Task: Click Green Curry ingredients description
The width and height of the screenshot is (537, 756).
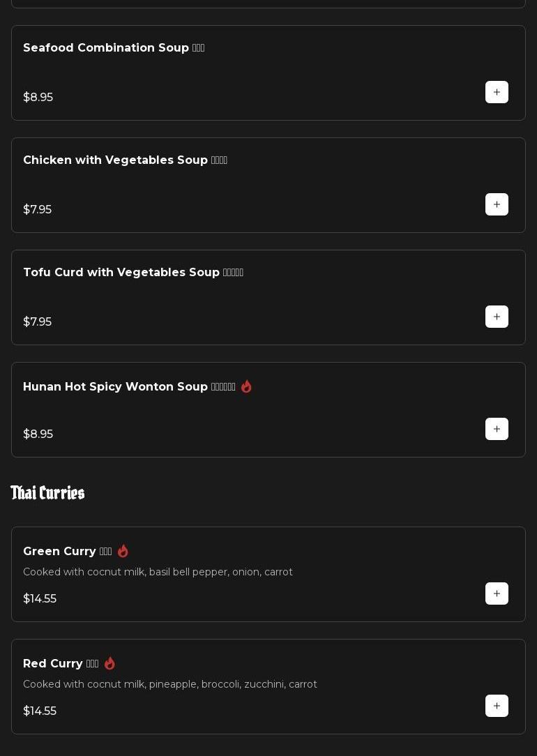Action: click(x=158, y=572)
